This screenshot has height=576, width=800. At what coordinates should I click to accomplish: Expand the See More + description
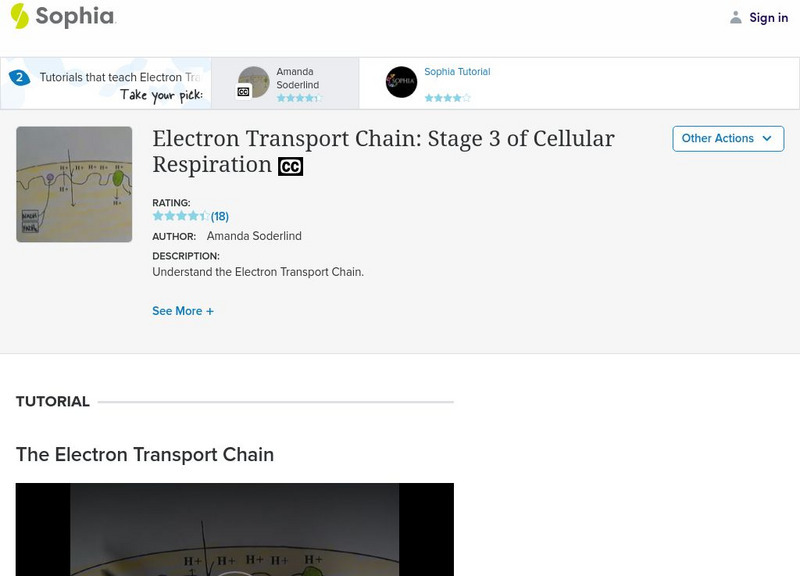click(183, 311)
